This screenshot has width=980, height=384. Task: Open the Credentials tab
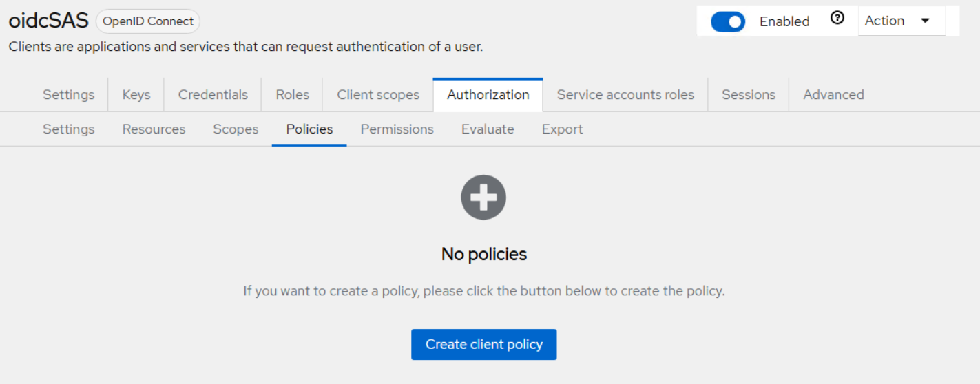tap(213, 95)
